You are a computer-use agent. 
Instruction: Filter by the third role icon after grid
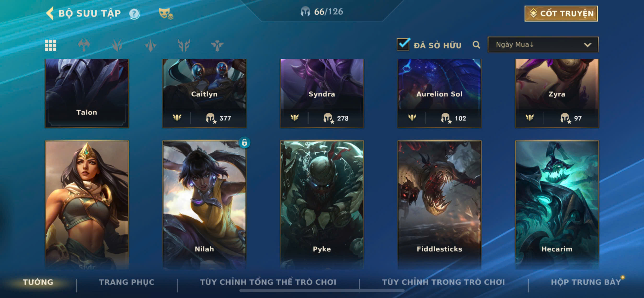pyautogui.click(x=150, y=45)
